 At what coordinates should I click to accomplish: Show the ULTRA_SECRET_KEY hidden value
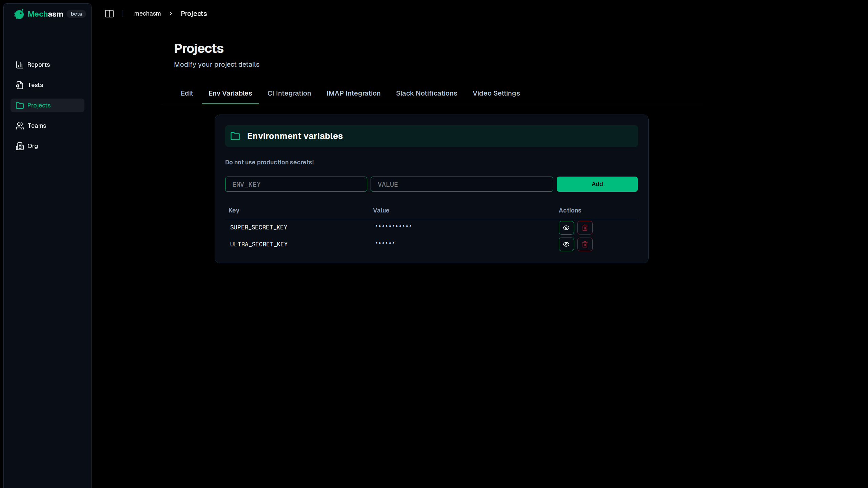[x=566, y=244]
